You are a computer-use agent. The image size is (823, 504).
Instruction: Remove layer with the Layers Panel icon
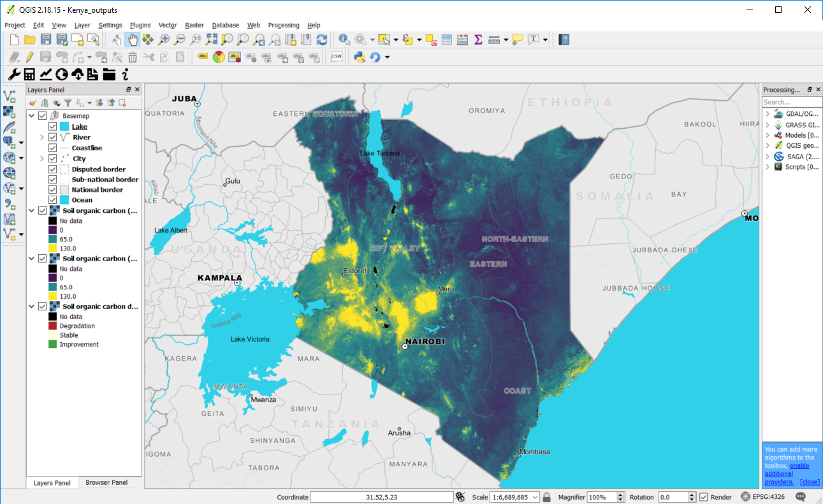122,103
